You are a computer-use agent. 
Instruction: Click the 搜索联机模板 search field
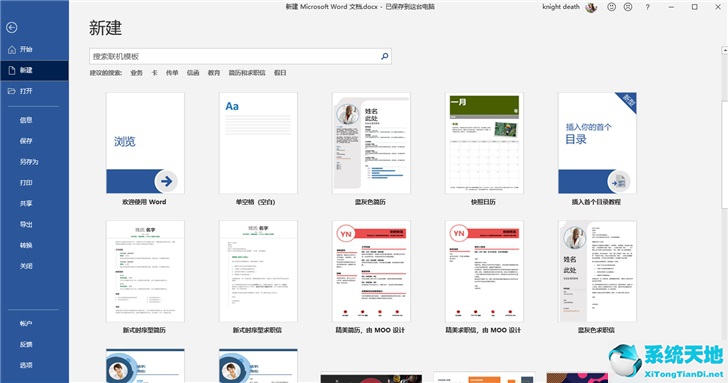(x=240, y=56)
